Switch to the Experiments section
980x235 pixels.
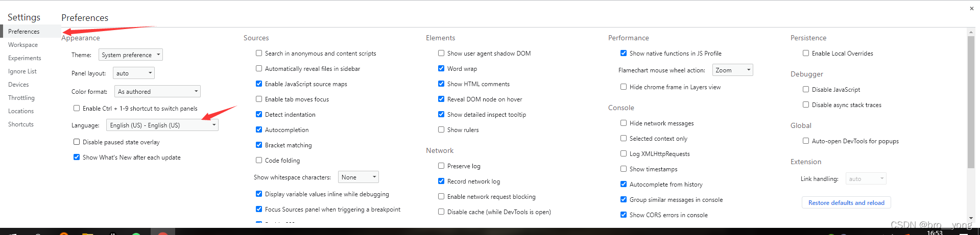pyautogui.click(x=25, y=58)
